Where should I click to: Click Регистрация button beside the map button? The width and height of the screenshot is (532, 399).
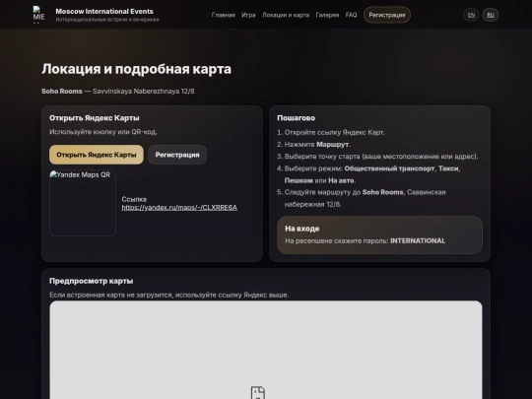[177, 155]
